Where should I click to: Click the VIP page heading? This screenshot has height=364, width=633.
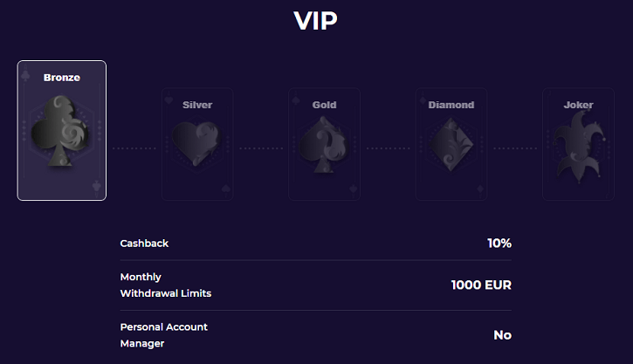[316, 20]
